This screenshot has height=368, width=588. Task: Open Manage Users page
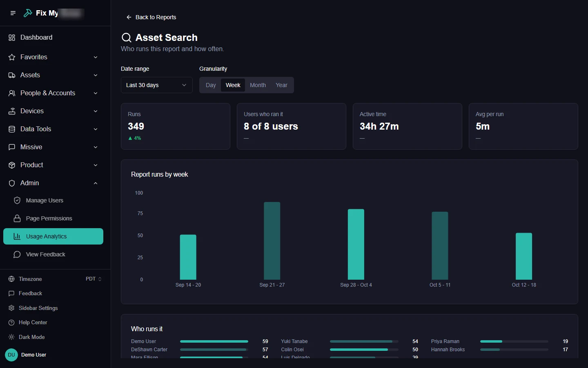point(53,200)
